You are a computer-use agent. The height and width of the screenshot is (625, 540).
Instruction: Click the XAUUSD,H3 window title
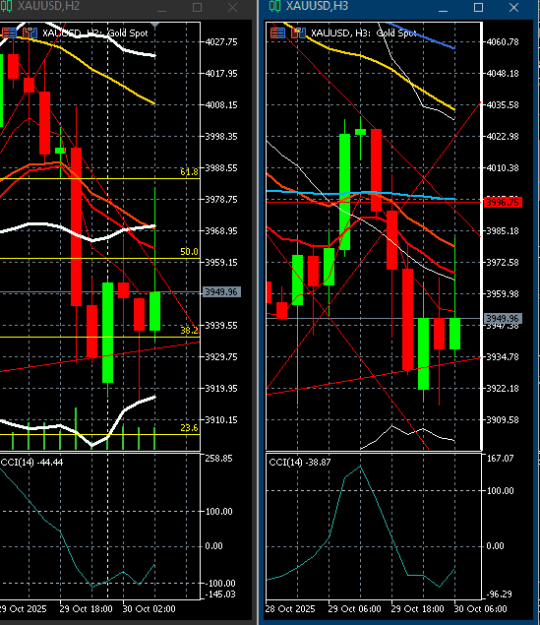pos(317,6)
